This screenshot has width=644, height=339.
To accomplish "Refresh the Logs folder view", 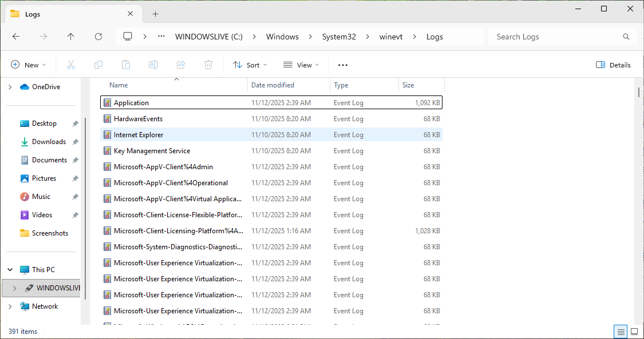I will [98, 37].
